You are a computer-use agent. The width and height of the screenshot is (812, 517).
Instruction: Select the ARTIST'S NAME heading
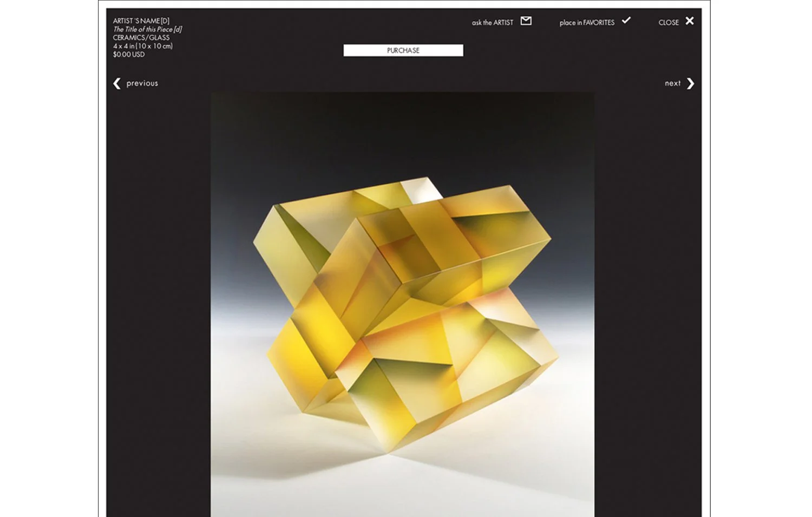click(x=141, y=21)
